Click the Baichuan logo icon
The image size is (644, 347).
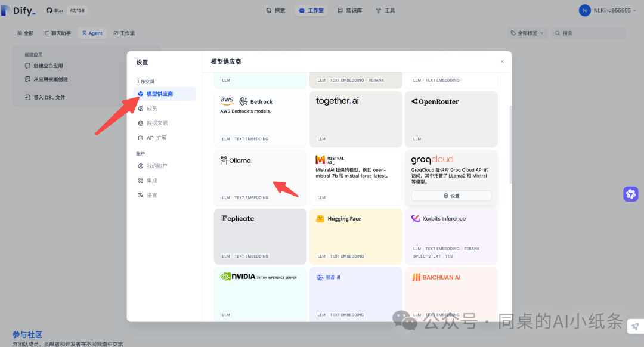click(x=416, y=277)
